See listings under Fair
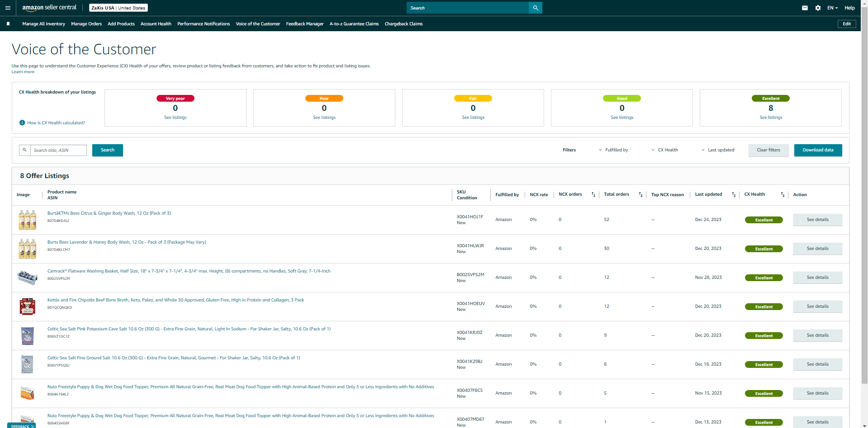 click(473, 118)
